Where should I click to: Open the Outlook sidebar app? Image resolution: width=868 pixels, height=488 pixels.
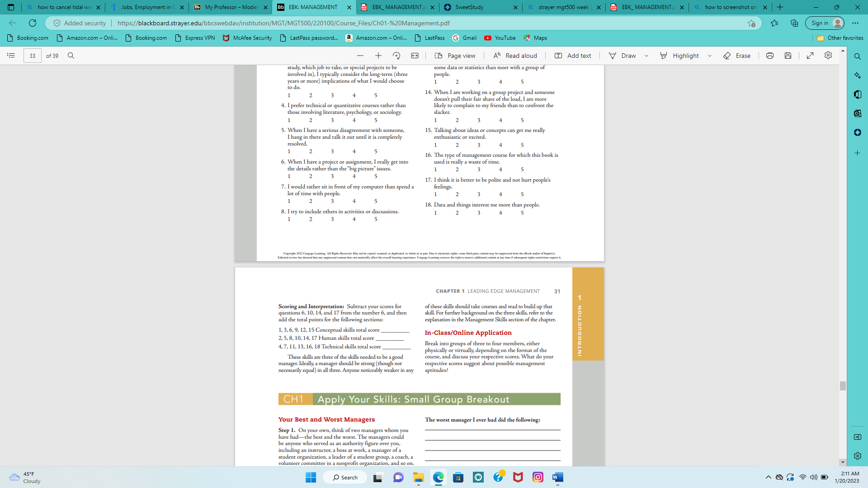858,113
